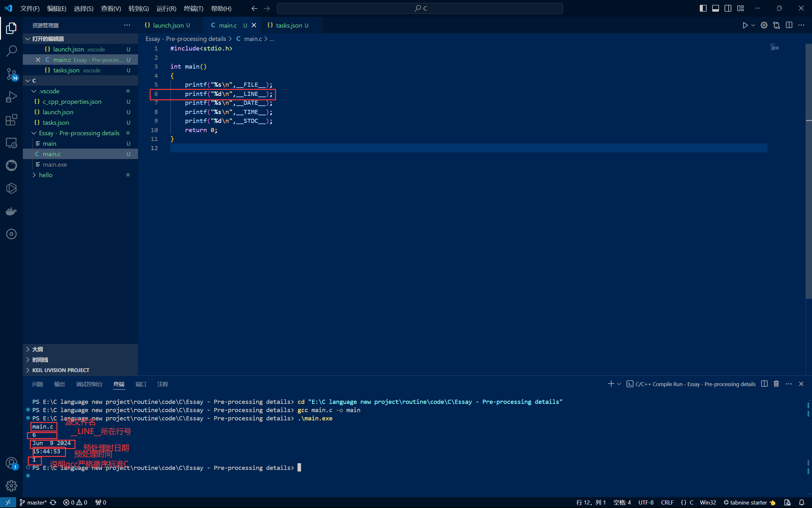
Task: Customize layout icon in title bar
Action: click(x=741, y=8)
